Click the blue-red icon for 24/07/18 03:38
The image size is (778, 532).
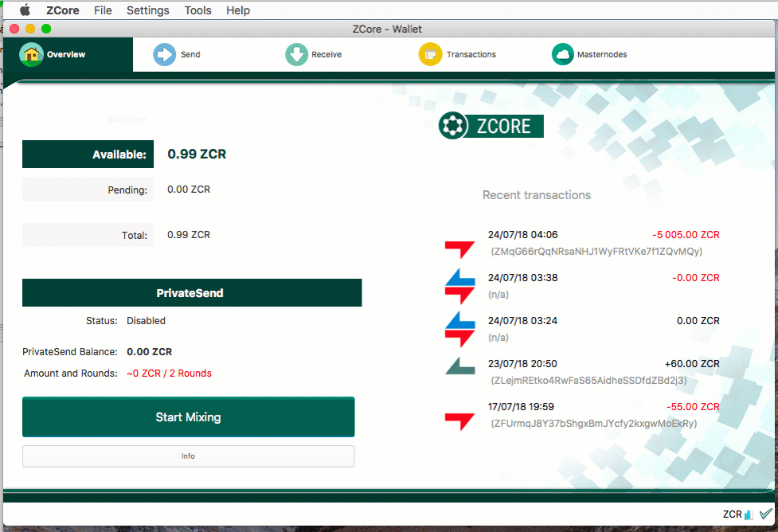[460, 287]
